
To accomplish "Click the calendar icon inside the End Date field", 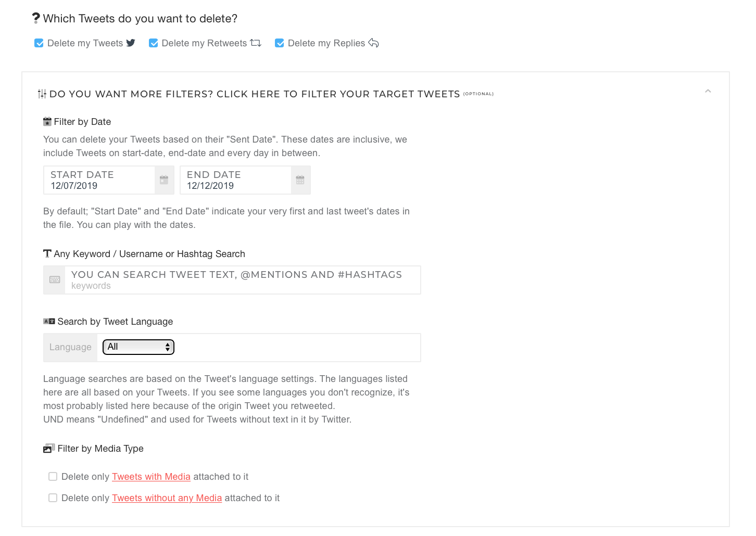I will 300,180.
